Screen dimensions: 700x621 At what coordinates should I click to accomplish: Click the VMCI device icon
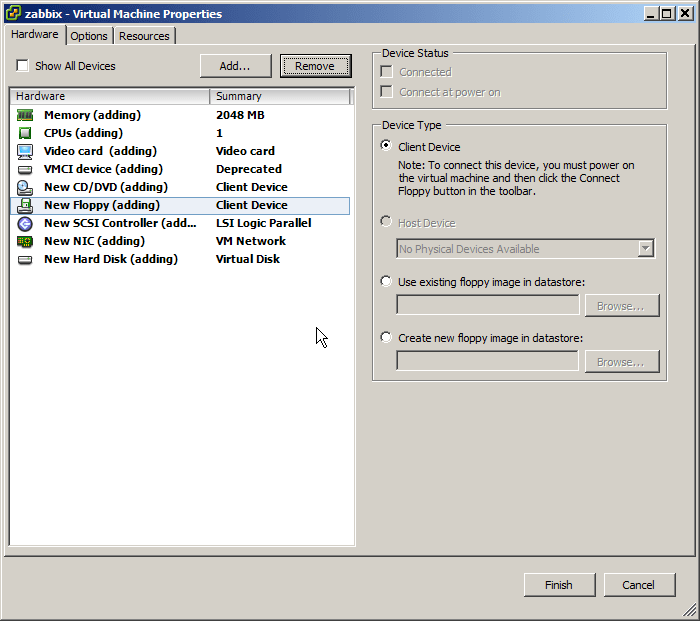25,169
